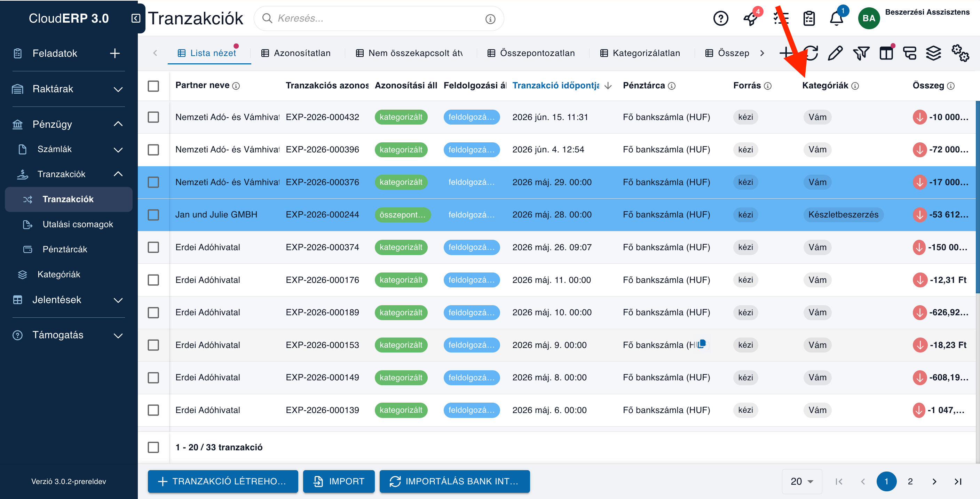Open the 20 rows per page dropdown

click(x=801, y=482)
